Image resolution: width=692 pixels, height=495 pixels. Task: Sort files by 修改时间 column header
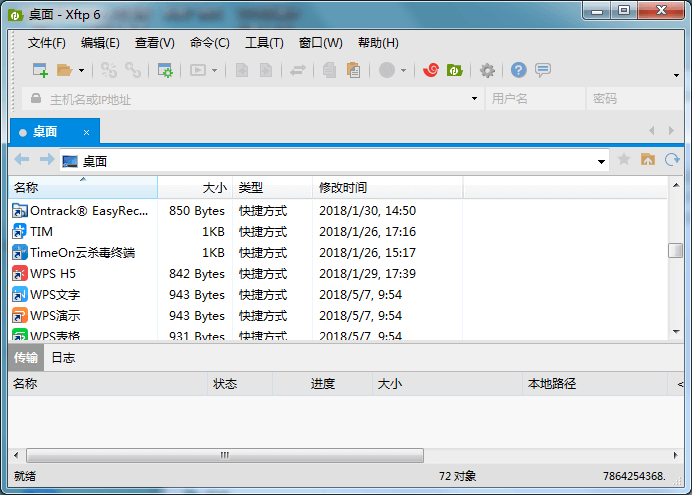click(x=342, y=187)
